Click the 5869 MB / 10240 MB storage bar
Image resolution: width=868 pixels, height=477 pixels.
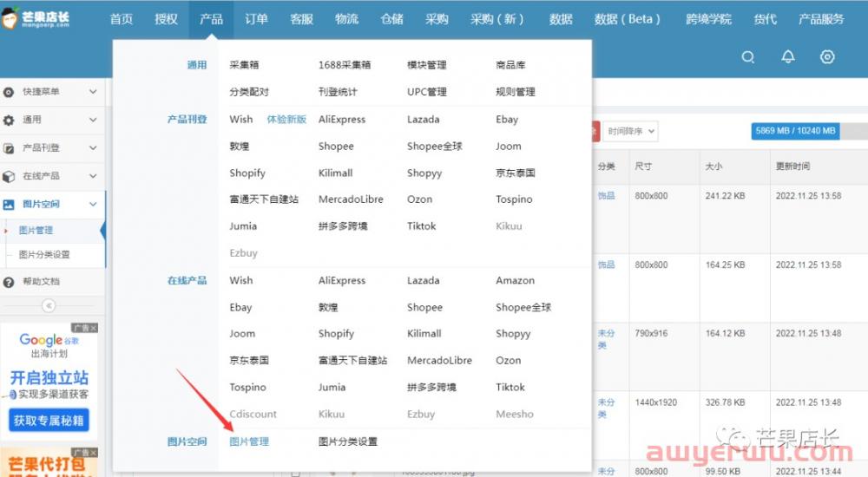(x=795, y=131)
